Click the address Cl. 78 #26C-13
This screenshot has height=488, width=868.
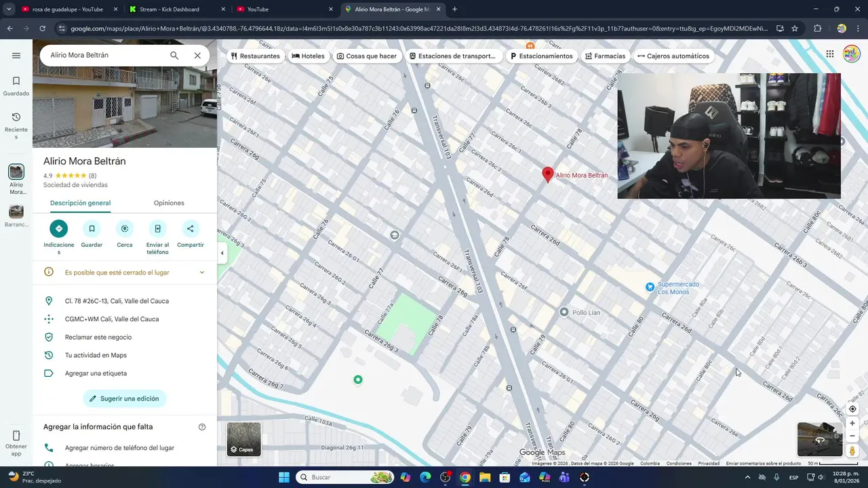117,301
